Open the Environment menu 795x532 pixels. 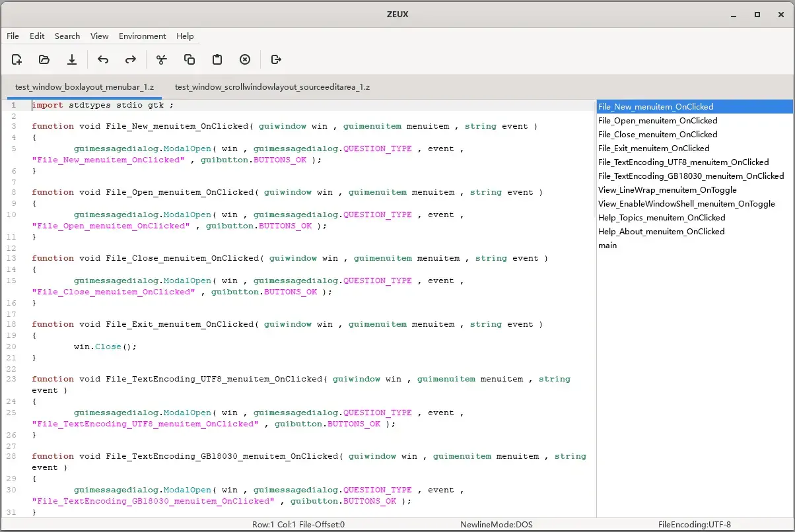[x=143, y=36]
